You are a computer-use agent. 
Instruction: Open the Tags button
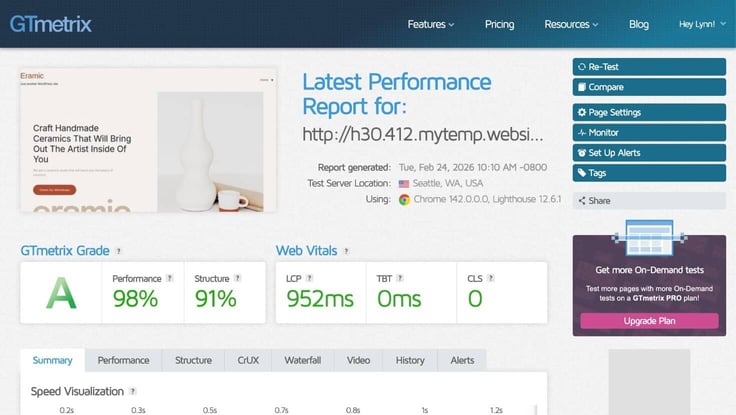pyautogui.click(x=649, y=173)
